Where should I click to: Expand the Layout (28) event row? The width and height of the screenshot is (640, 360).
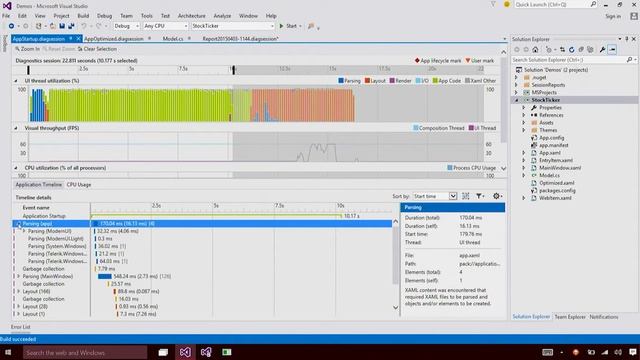18,307
